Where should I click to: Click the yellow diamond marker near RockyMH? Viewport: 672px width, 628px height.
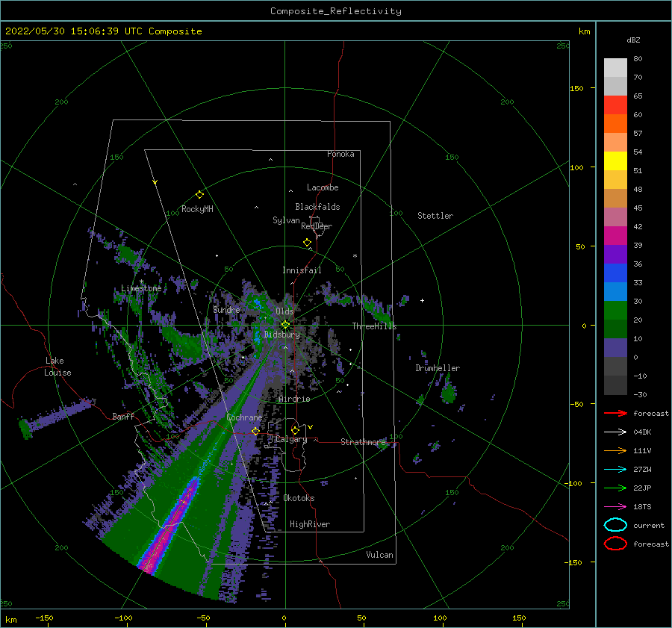(199, 195)
